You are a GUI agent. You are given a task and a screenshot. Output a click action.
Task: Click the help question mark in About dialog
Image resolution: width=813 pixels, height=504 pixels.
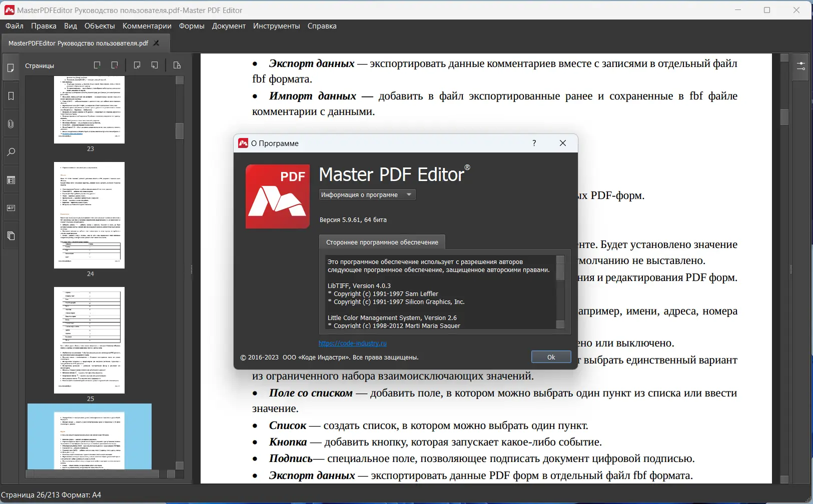[534, 143]
